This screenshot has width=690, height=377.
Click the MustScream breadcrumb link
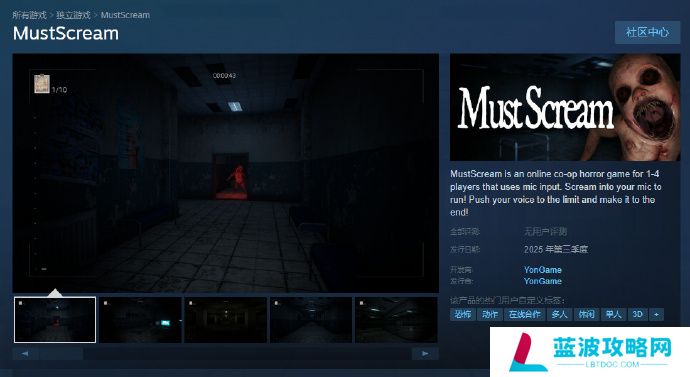(125, 15)
